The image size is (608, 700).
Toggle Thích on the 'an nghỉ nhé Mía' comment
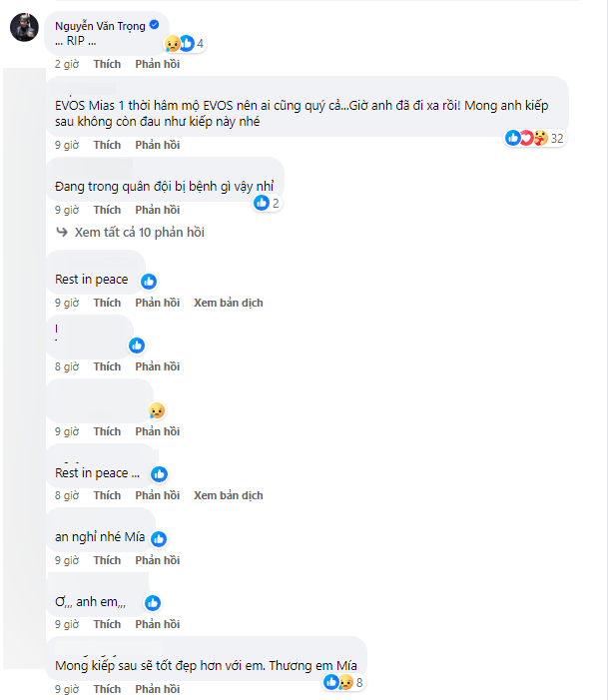[x=107, y=559]
